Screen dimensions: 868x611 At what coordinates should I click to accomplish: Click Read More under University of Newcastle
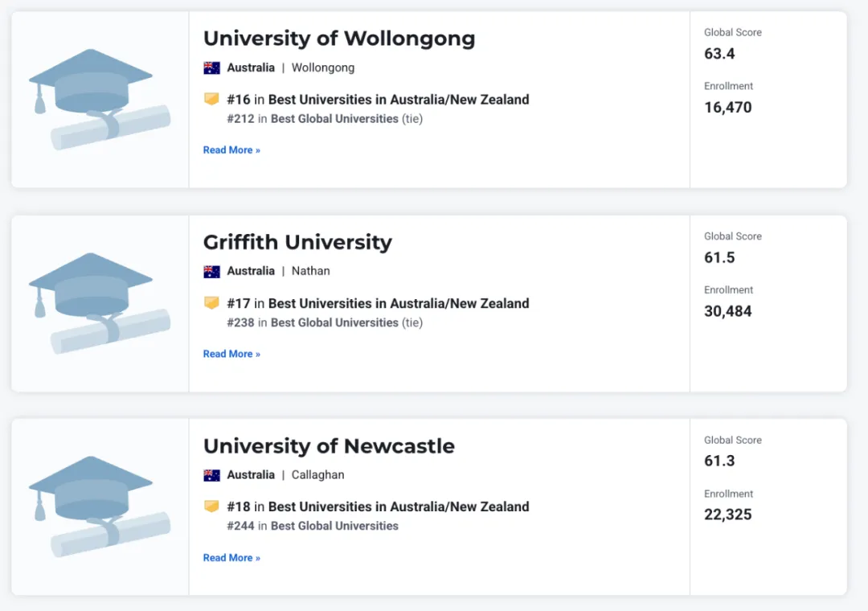231,558
